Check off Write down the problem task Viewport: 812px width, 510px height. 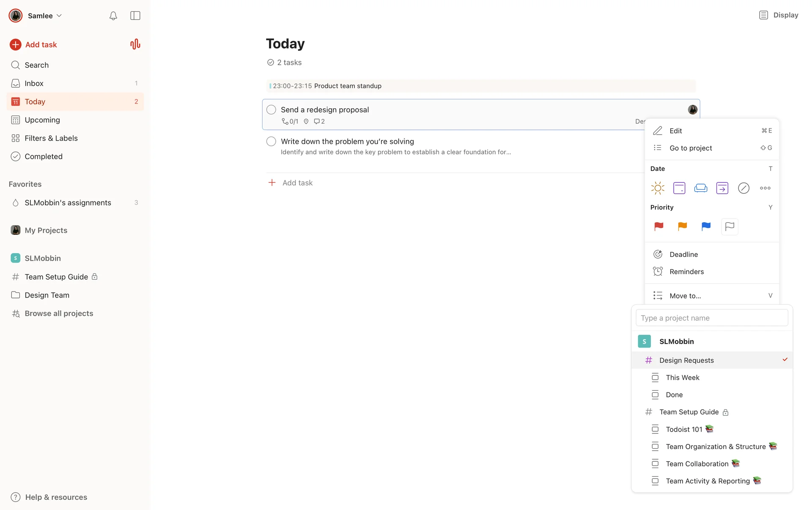pyautogui.click(x=271, y=141)
